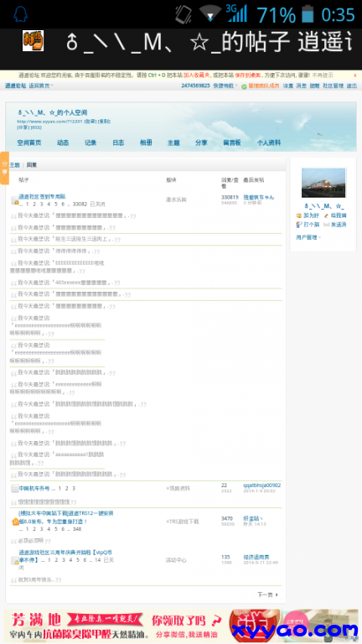
Task: Click 退出 to log out
Action: 352,86
